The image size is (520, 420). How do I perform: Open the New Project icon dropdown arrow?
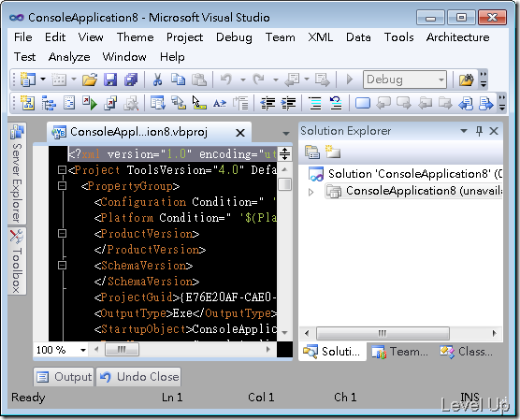pos(43,80)
